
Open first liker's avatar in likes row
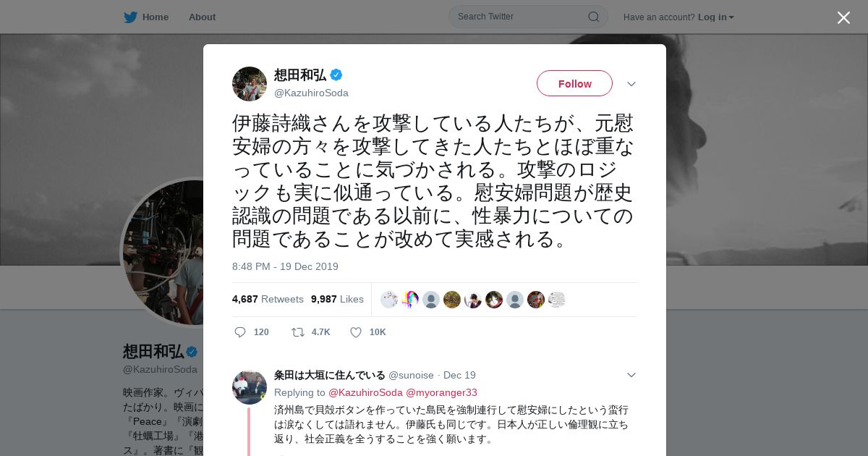(389, 300)
